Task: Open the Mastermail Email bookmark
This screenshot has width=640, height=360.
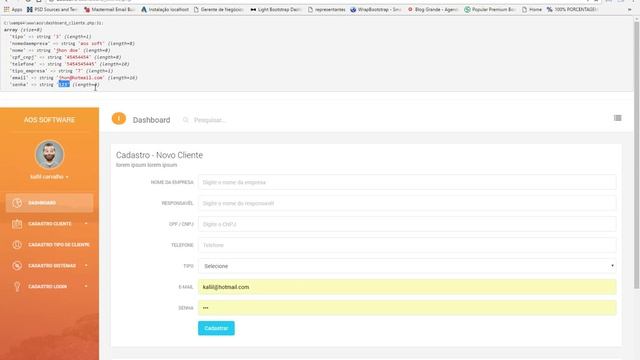Action: pos(109,9)
